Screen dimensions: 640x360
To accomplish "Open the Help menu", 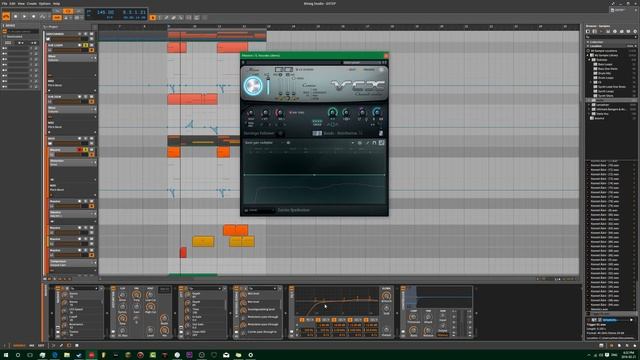I will point(57,4).
